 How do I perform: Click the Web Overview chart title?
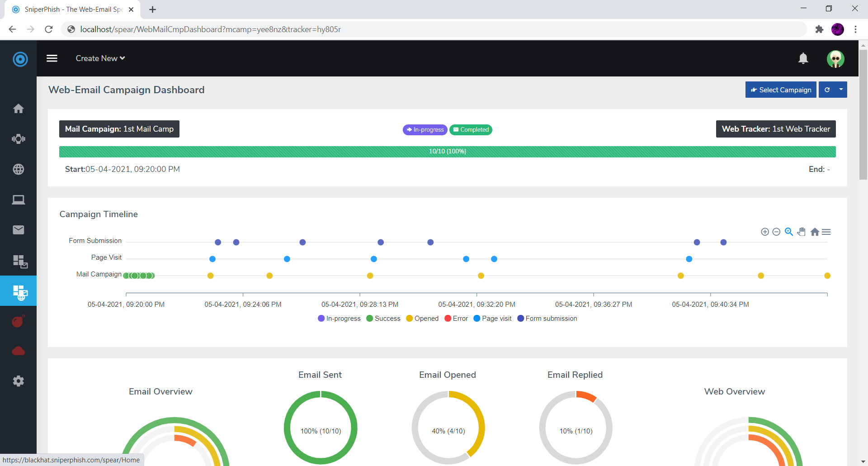(x=735, y=391)
